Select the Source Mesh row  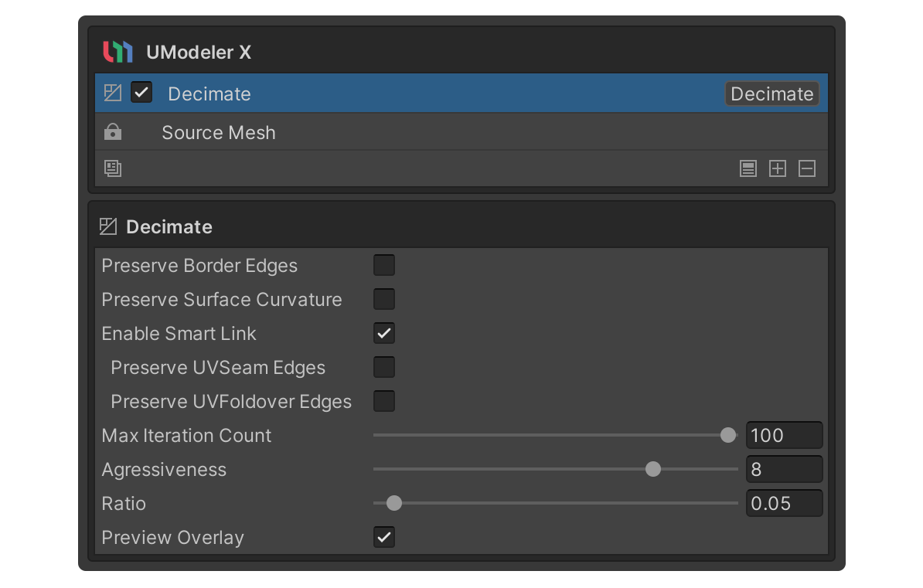click(461, 132)
